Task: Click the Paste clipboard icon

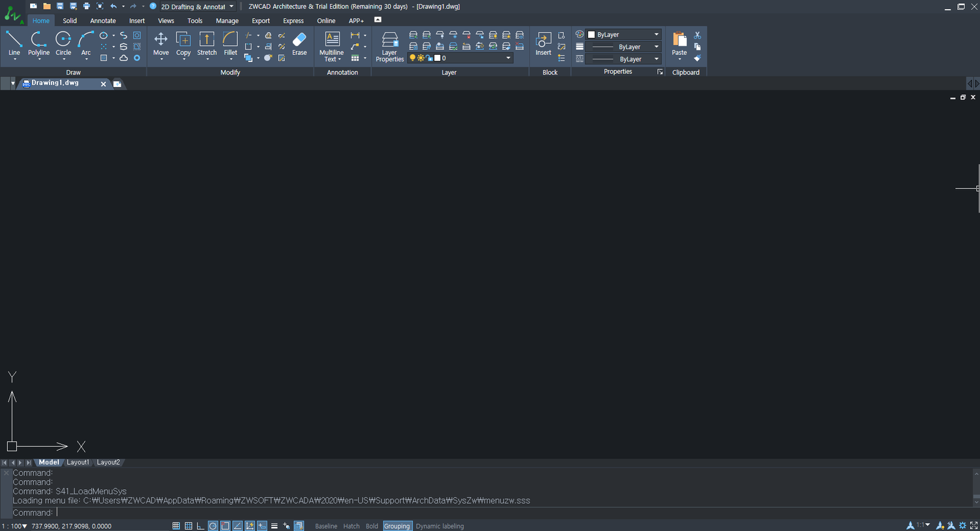Action: coord(679,39)
